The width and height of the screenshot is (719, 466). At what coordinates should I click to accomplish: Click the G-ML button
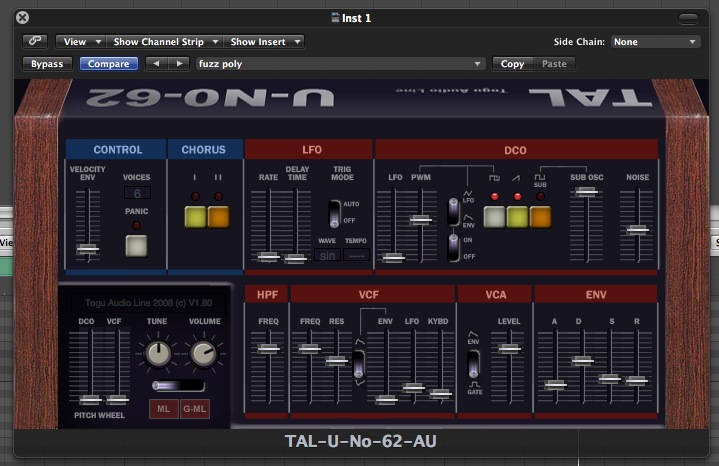(194, 409)
